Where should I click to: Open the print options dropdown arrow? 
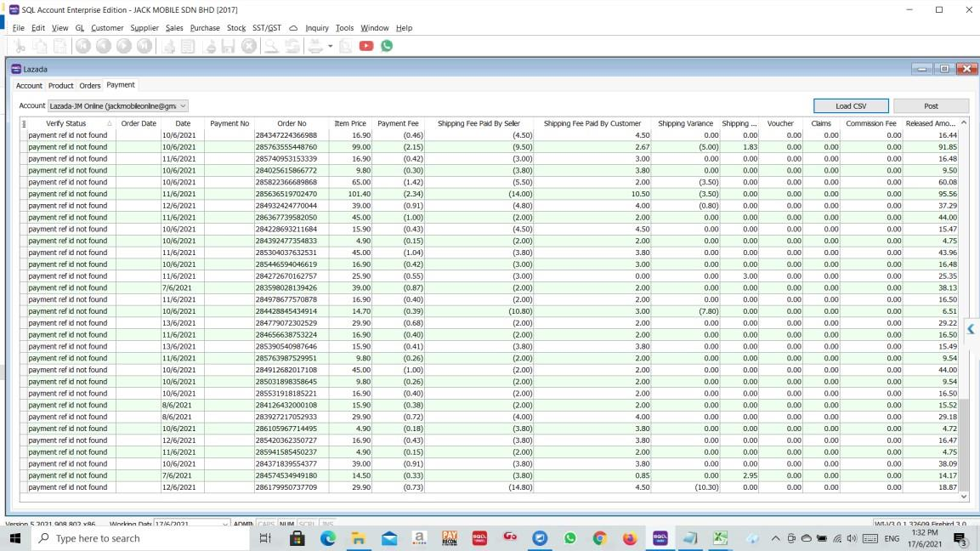(x=330, y=46)
